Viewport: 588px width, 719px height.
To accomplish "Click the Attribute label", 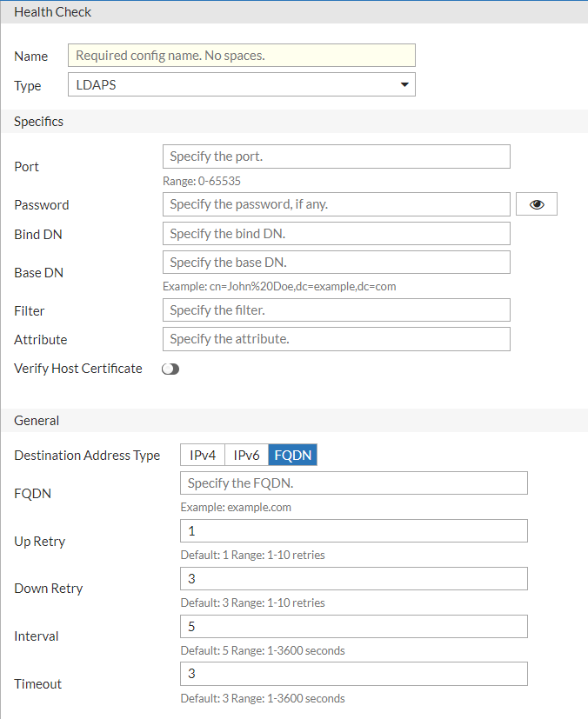I will click(x=40, y=340).
